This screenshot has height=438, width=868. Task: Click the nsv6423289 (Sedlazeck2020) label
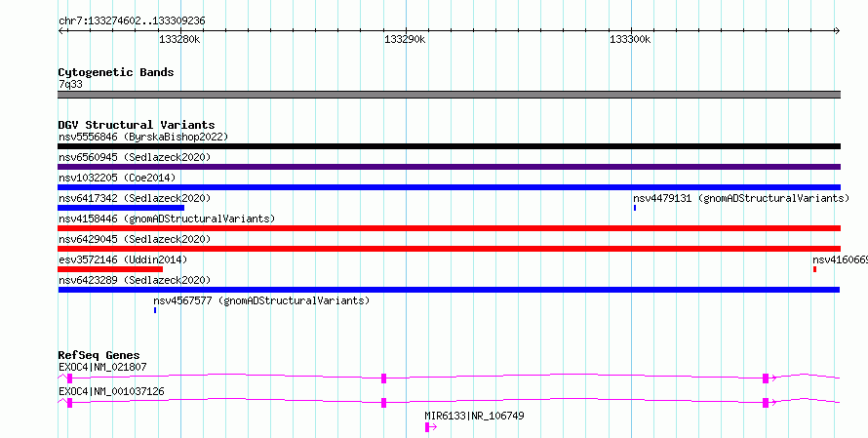pos(135,280)
